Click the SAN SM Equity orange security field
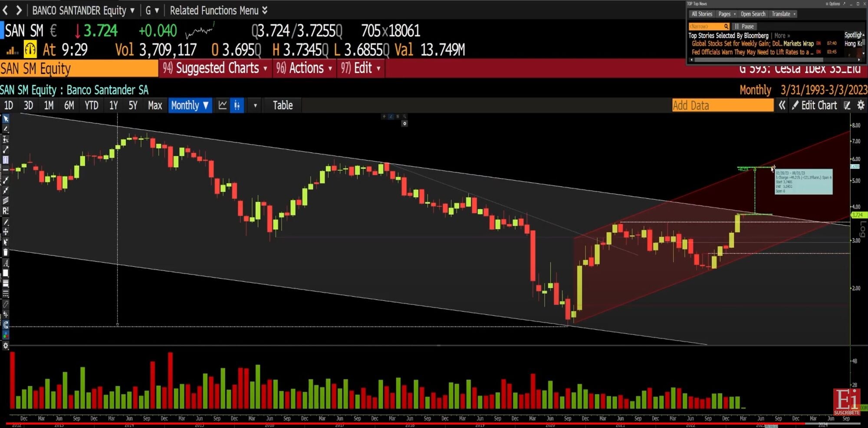The height and width of the screenshot is (428, 868). (x=79, y=69)
